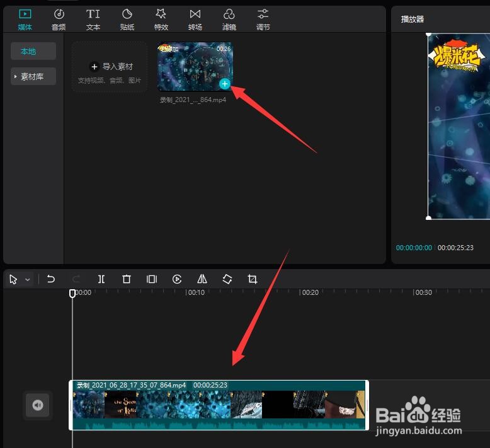Screen dimensions: 490x448
Task: Open the 贴纸 stickers tab
Action: pos(127,20)
